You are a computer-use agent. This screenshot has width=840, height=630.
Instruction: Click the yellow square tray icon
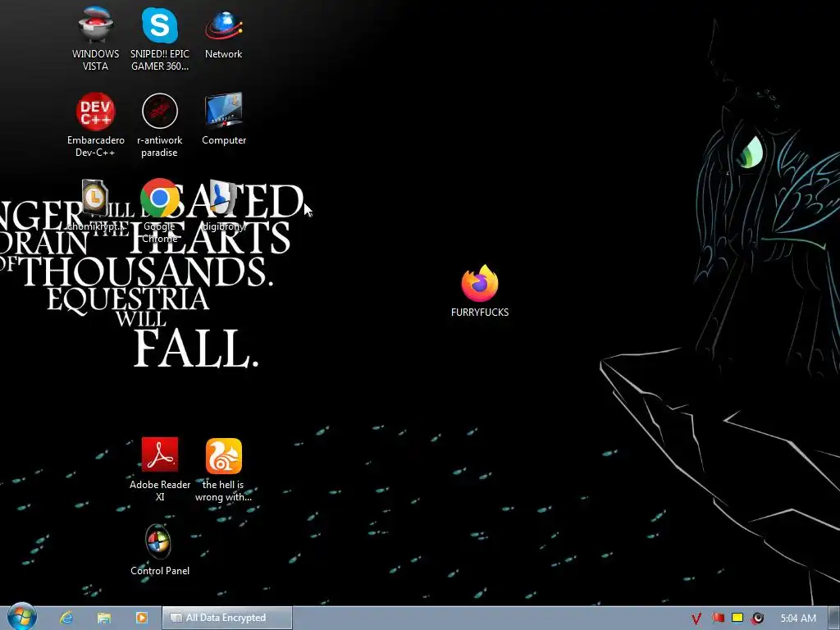737,618
